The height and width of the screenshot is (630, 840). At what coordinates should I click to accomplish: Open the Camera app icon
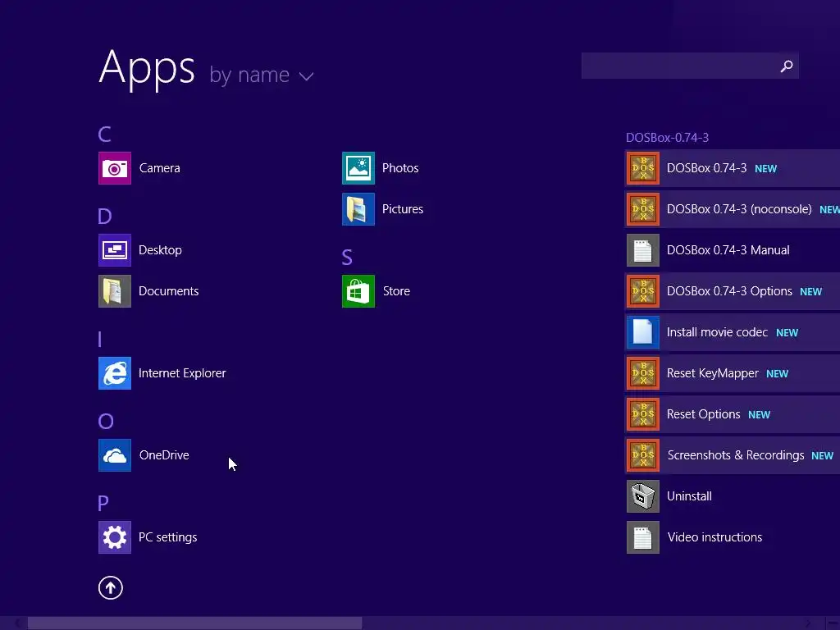pyautogui.click(x=115, y=168)
